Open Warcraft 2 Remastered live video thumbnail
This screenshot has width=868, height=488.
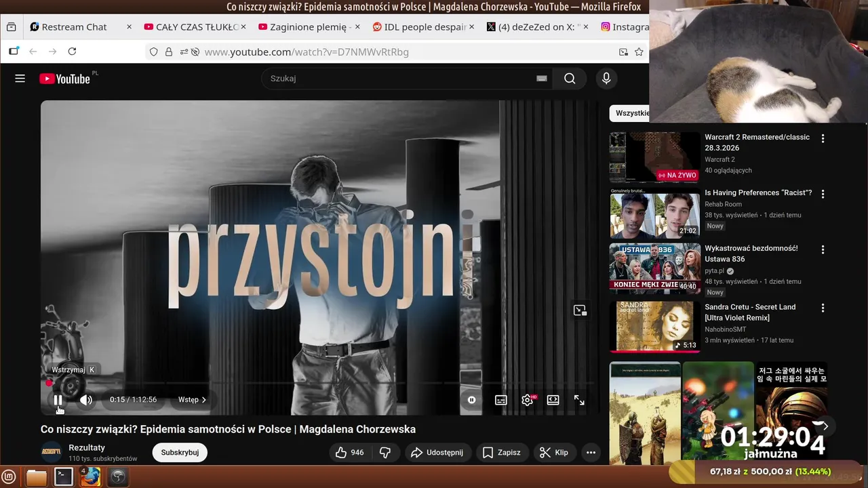click(654, 157)
